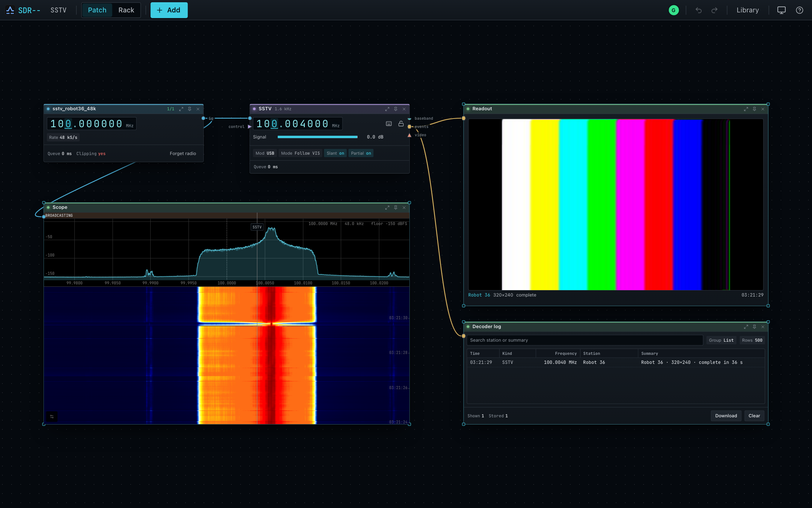Click the Signal level bar
Screen dimensions: 812x508
[x=318, y=137]
